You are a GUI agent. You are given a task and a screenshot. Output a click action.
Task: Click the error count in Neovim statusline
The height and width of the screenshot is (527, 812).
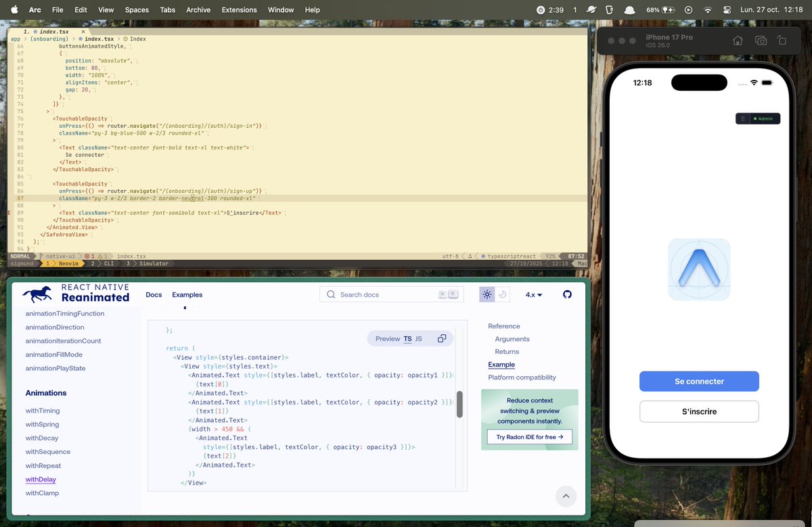[x=89, y=256]
